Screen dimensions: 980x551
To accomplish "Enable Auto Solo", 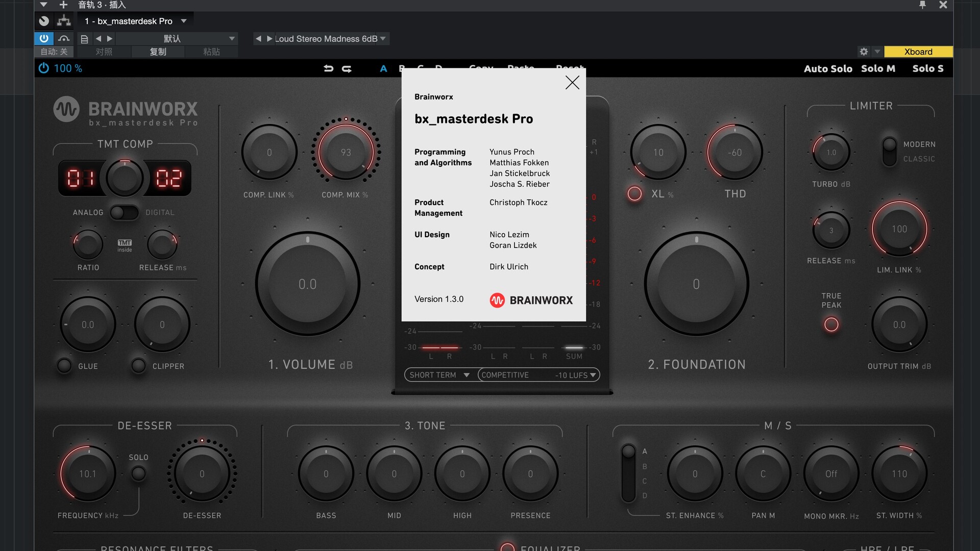I will pyautogui.click(x=828, y=68).
